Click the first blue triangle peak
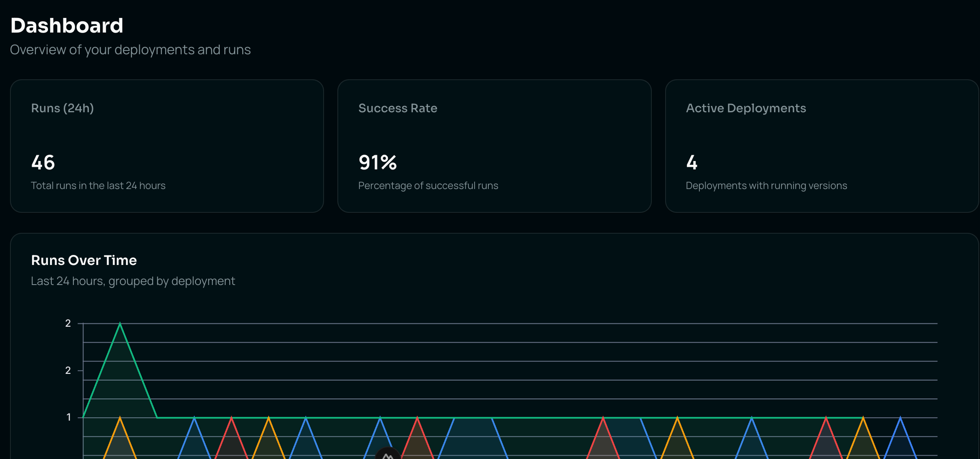The image size is (980, 459). (194, 416)
